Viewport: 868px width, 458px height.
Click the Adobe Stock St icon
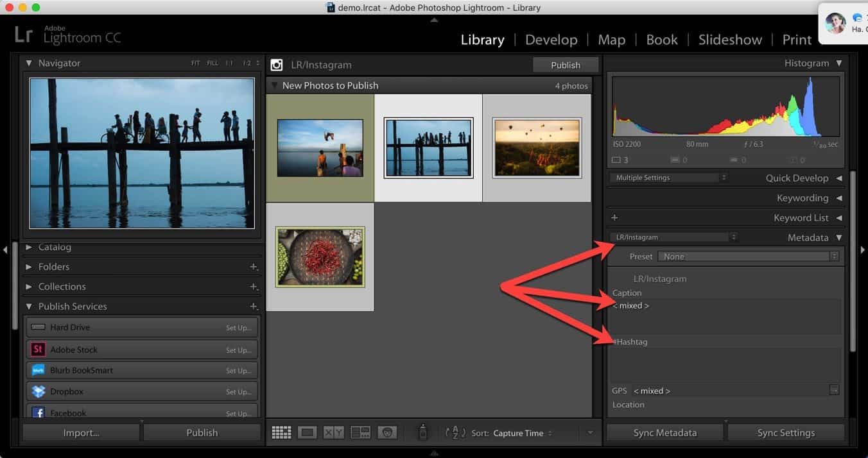(x=38, y=350)
